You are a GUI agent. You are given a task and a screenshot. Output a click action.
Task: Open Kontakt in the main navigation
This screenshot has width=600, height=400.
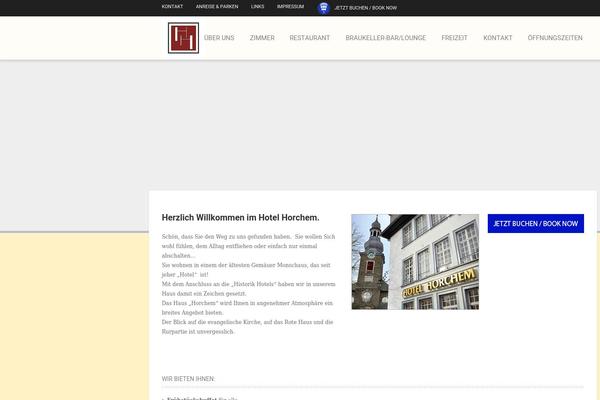click(x=498, y=38)
